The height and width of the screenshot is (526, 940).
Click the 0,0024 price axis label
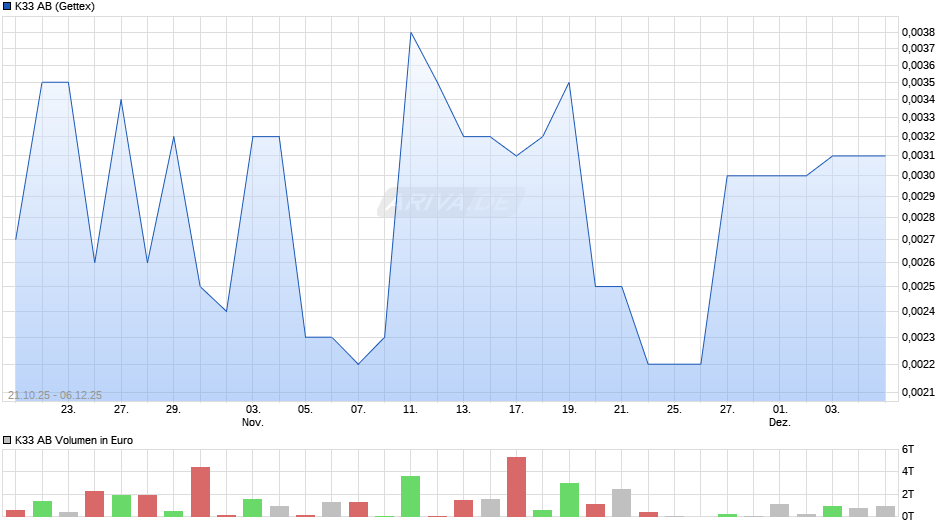click(x=918, y=311)
